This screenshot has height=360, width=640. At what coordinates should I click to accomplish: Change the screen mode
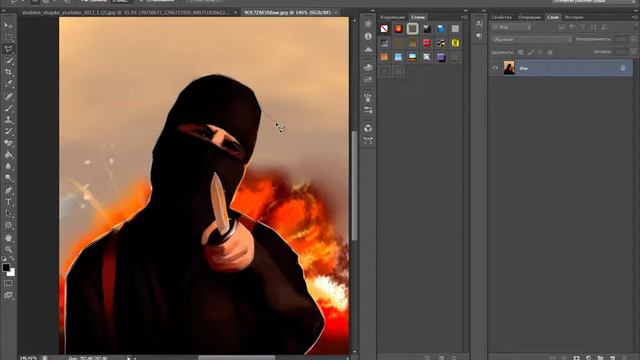(8, 295)
